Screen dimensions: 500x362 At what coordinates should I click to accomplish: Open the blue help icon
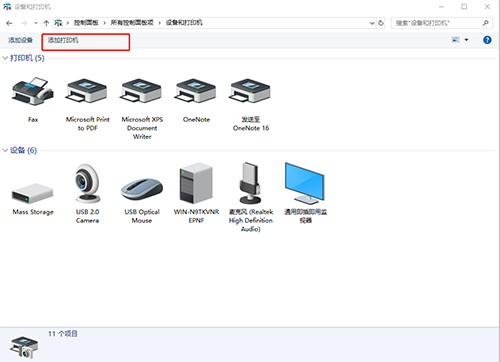click(x=487, y=40)
